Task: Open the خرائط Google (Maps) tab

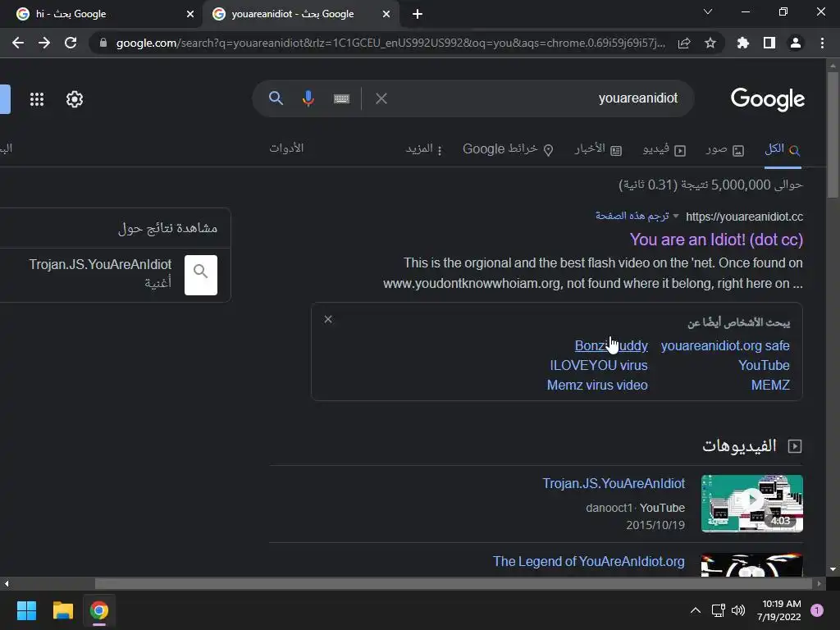Action: (508, 149)
